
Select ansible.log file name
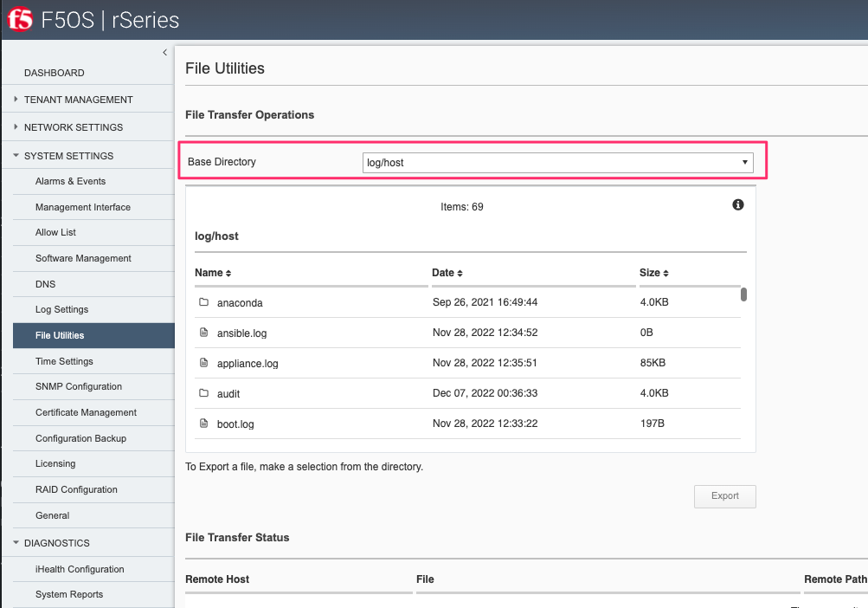(242, 333)
